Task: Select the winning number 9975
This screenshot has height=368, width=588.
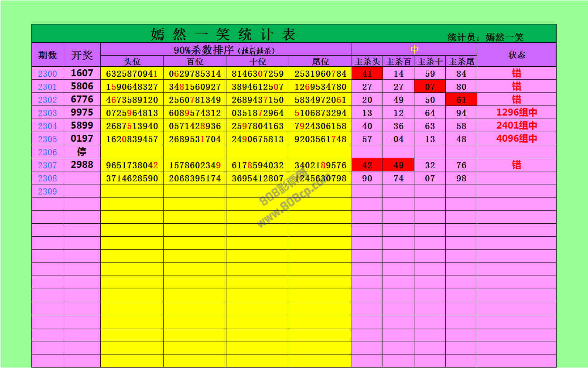Action: coord(82,112)
